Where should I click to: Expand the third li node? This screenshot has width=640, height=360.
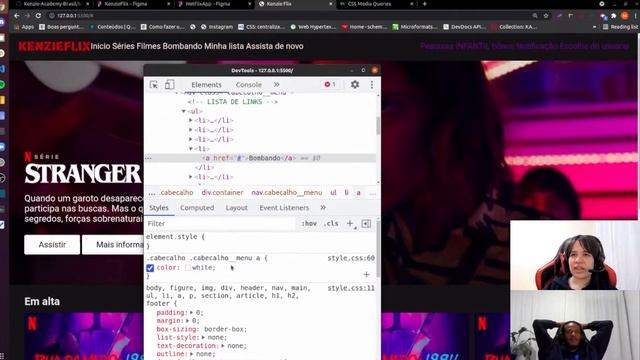click(x=191, y=139)
